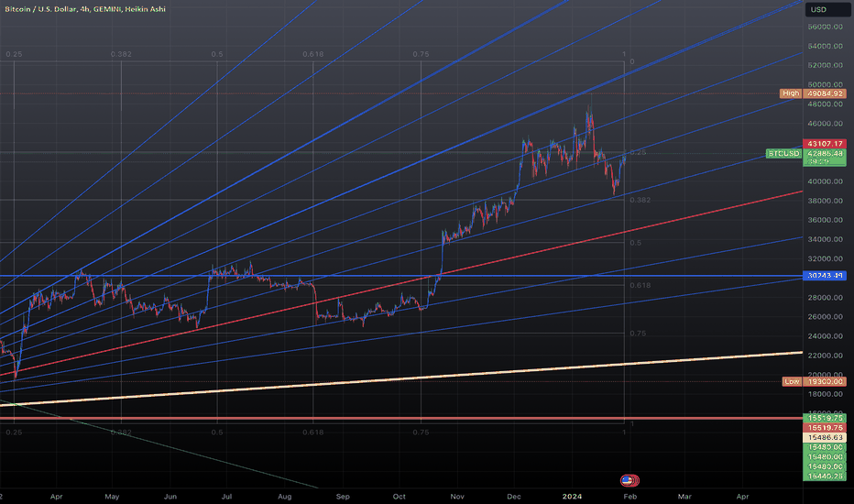Click the 22000.00 price axis tick
The width and height of the screenshot is (854, 504).
825,356
